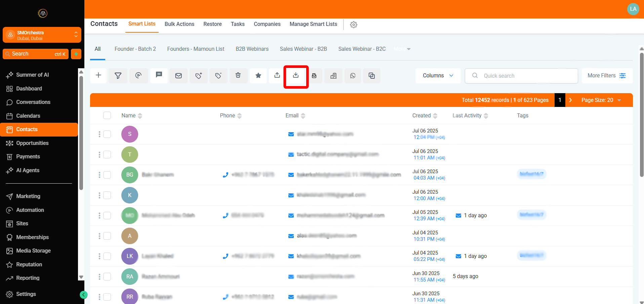
Task: Switch to the Bulk Actions tab
Action: (x=179, y=24)
